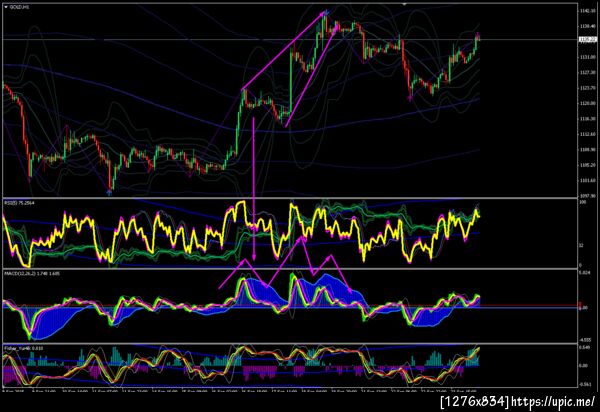Select the Fisher_Yur4ik 0.810 indicator label
The height and width of the screenshot is (412, 600).
coord(24,348)
